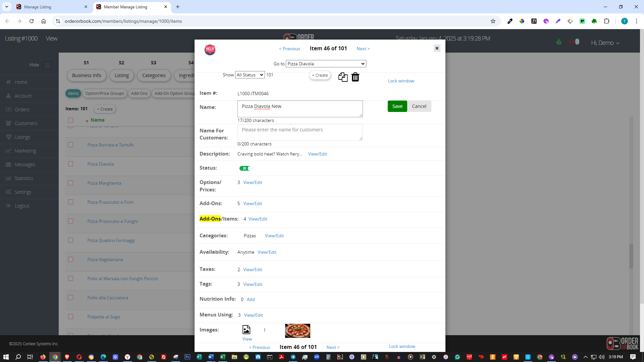Click the Statistics sidebar icon
This screenshot has width=644, height=362.
pyautogui.click(x=8, y=178)
